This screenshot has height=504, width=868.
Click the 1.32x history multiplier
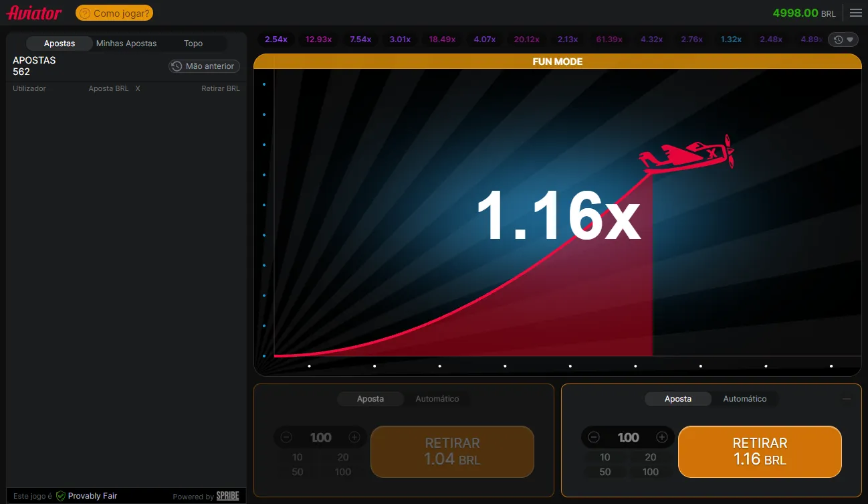731,39
